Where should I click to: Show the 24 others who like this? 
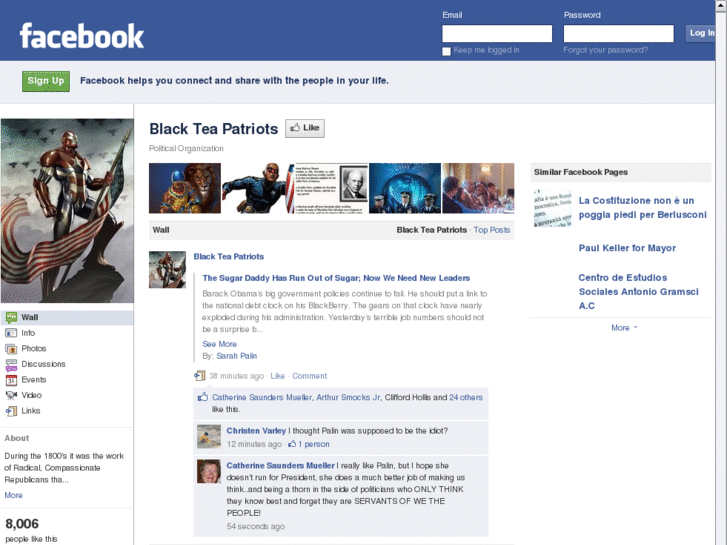tap(466, 398)
